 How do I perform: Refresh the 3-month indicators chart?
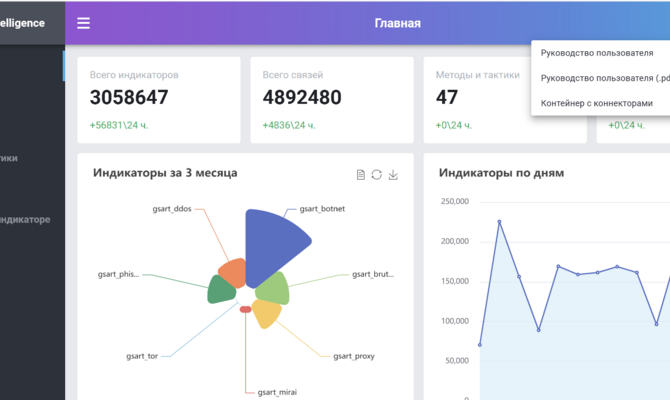pyautogui.click(x=376, y=175)
